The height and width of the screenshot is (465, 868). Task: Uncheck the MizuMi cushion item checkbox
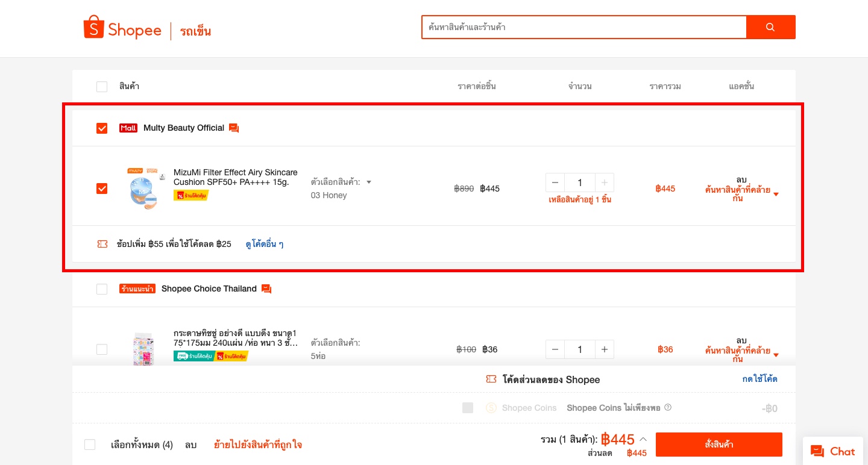(x=102, y=189)
